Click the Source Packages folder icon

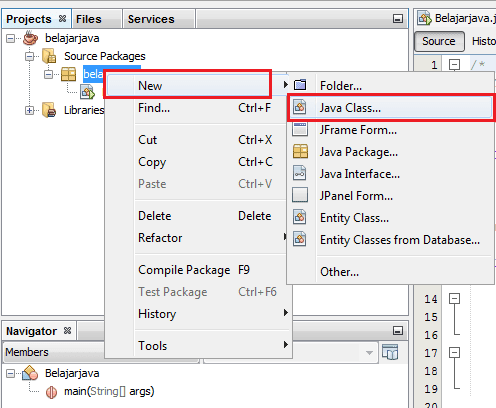pos(49,56)
